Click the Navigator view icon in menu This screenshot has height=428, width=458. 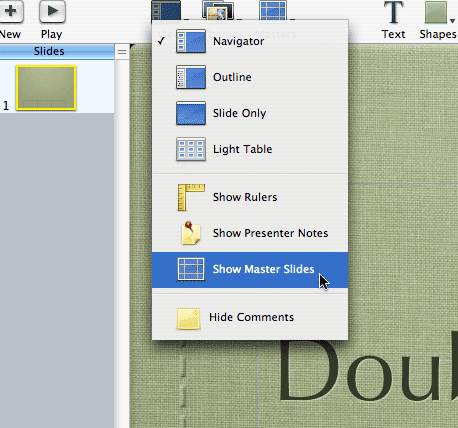pos(191,41)
